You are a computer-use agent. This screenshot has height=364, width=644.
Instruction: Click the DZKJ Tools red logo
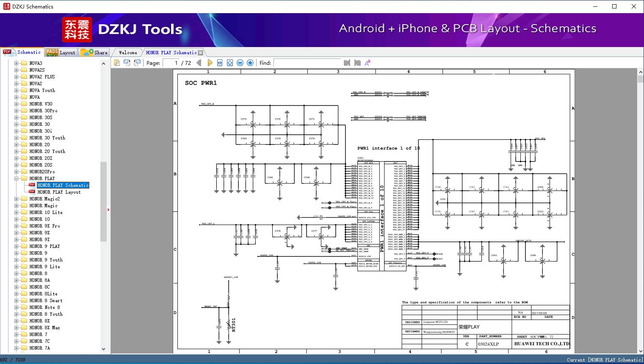click(x=77, y=30)
